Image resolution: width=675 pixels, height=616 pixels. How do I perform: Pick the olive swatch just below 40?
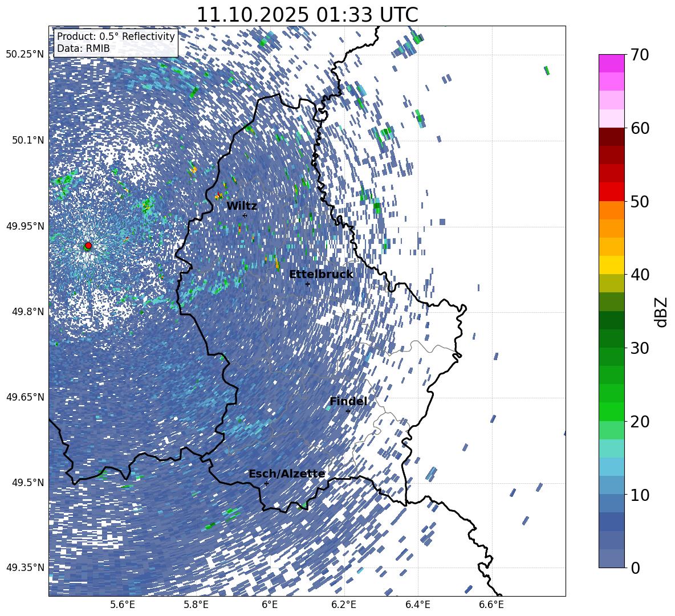(x=611, y=283)
